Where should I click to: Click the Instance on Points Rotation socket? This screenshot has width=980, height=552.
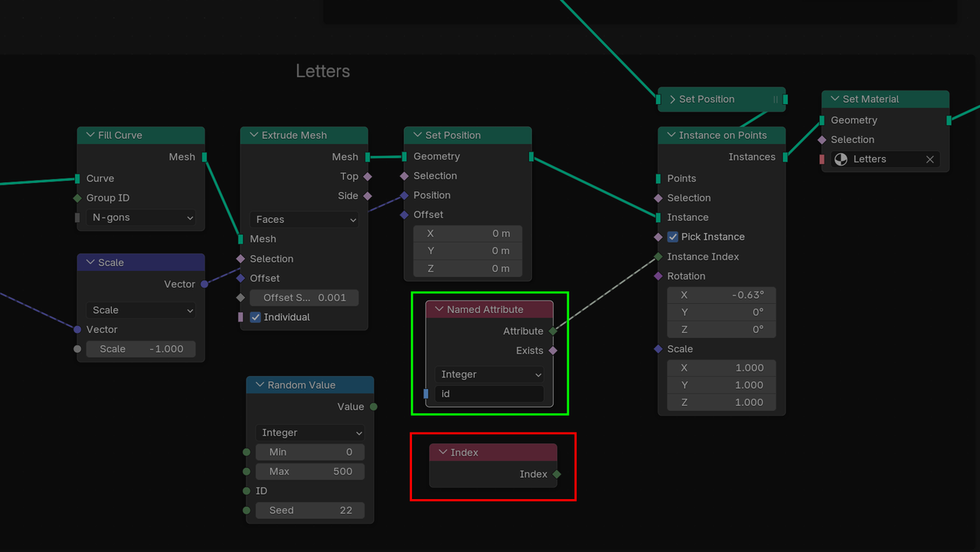pyautogui.click(x=658, y=276)
